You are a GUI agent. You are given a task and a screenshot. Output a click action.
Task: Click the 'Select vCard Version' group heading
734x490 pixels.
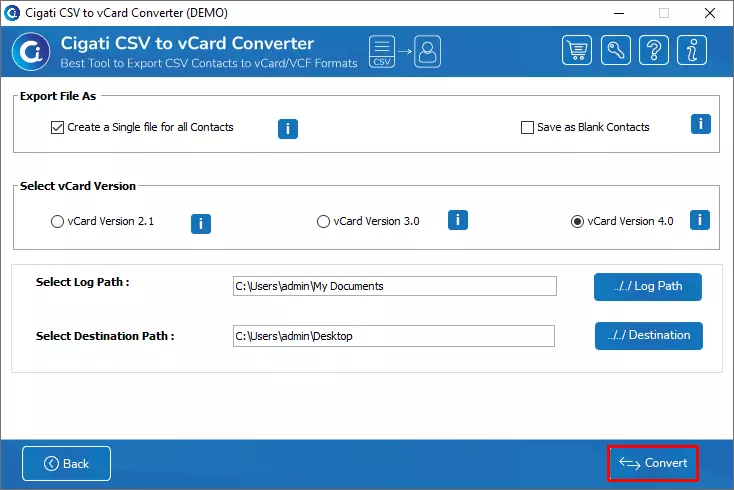click(x=78, y=186)
